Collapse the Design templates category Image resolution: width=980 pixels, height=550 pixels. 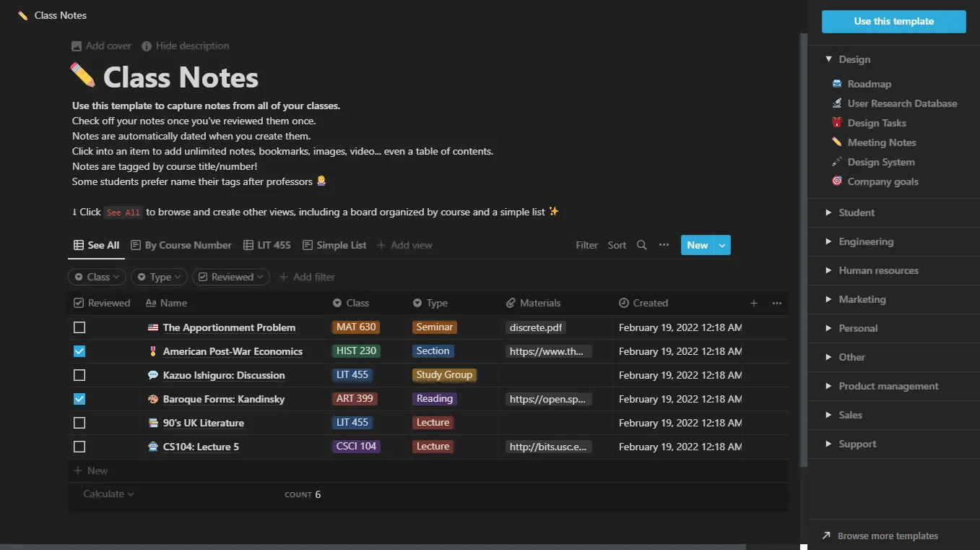coord(828,59)
